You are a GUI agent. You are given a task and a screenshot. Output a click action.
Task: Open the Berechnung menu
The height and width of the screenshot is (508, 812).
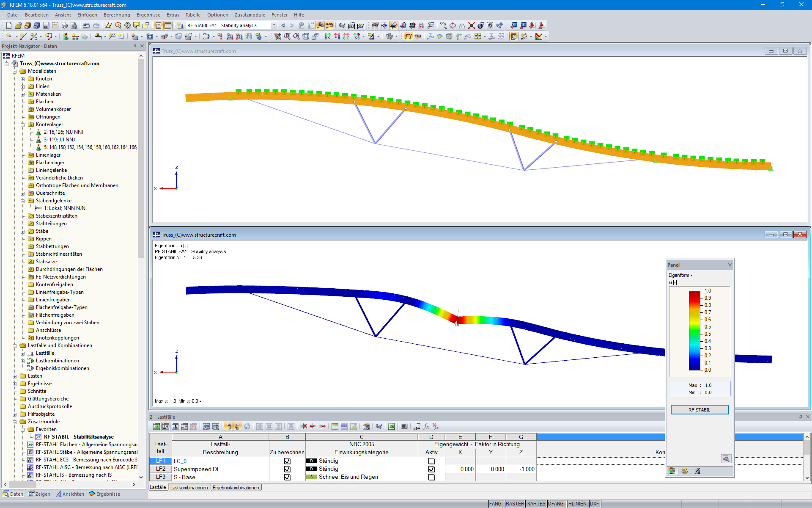[x=117, y=15]
